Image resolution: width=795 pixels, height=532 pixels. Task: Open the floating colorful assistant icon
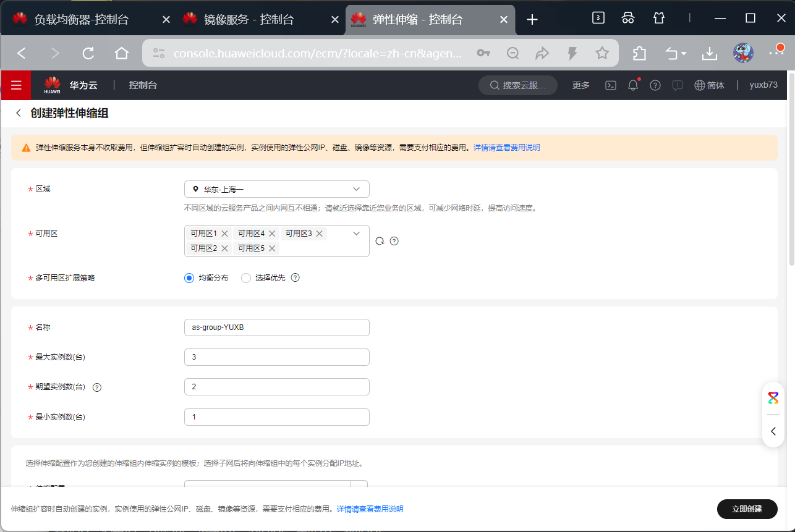773,398
